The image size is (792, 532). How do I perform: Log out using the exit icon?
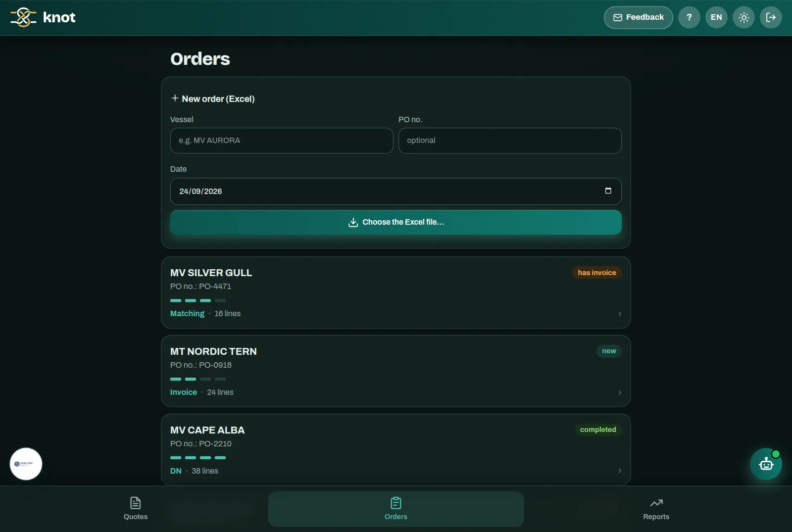pos(771,17)
